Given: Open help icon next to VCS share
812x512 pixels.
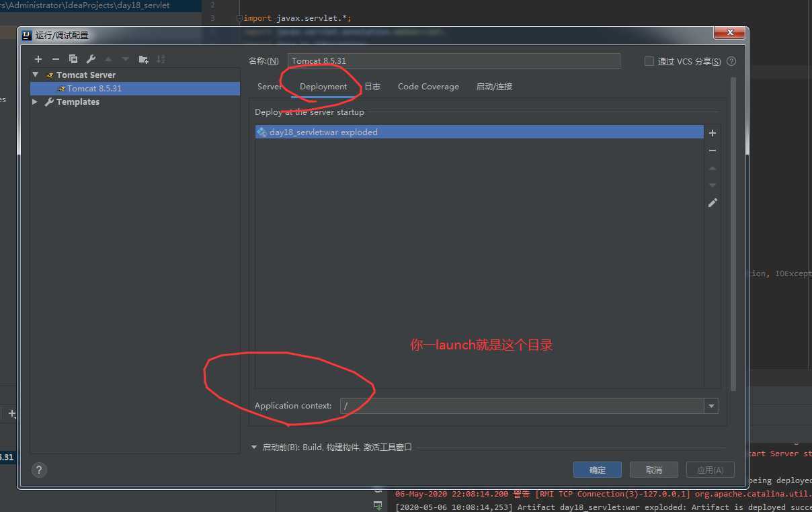Looking at the screenshot, I should tap(731, 61).
